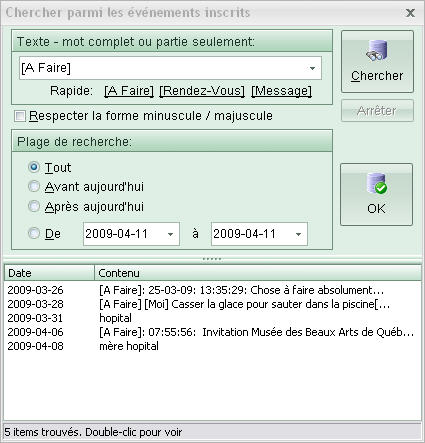The height and width of the screenshot is (443, 425).
Task: Click the 2009-04-06 date cell
Action: coord(35,332)
